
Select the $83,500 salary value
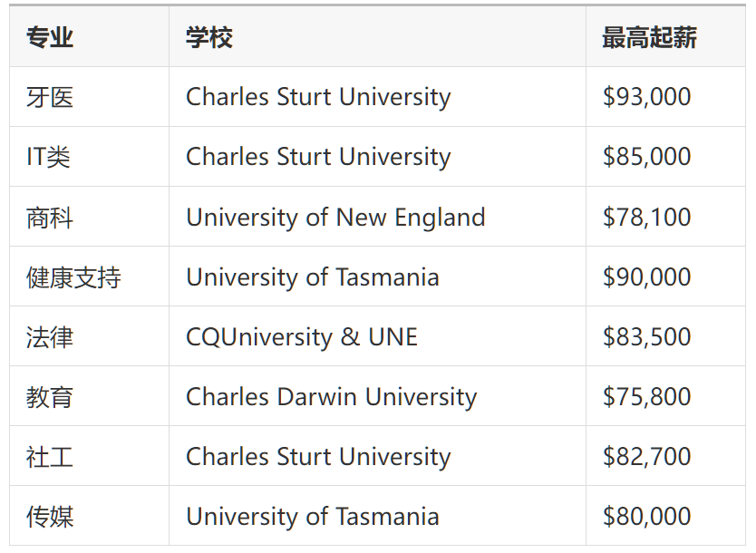click(x=646, y=337)
